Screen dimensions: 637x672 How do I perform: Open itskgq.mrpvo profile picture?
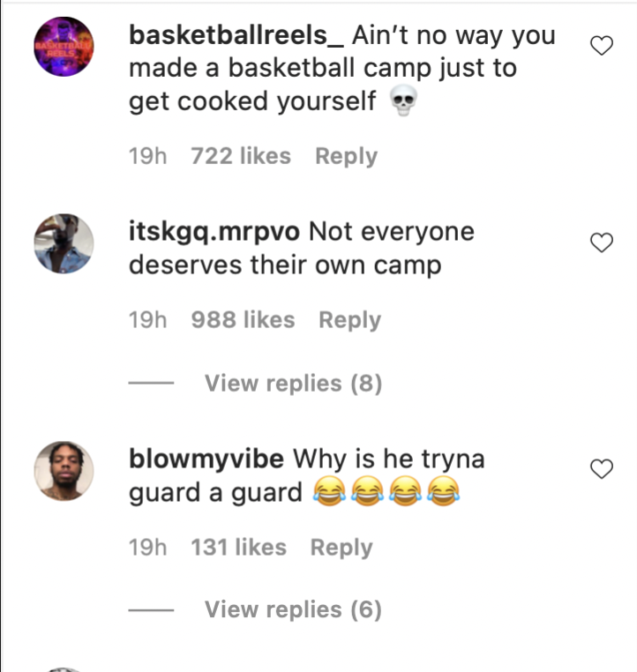coord(64,244)
